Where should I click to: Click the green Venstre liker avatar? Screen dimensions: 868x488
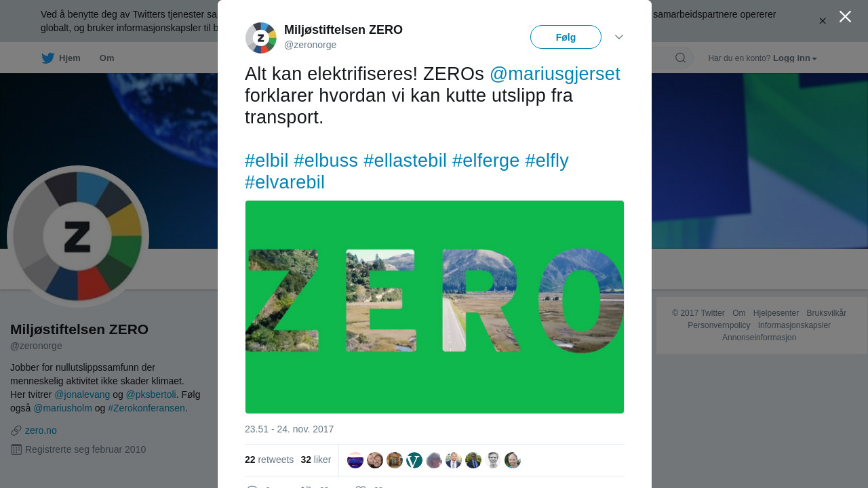414,460
